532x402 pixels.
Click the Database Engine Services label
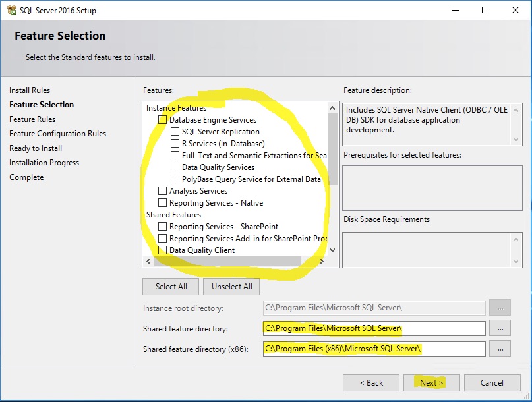(213, 120)
